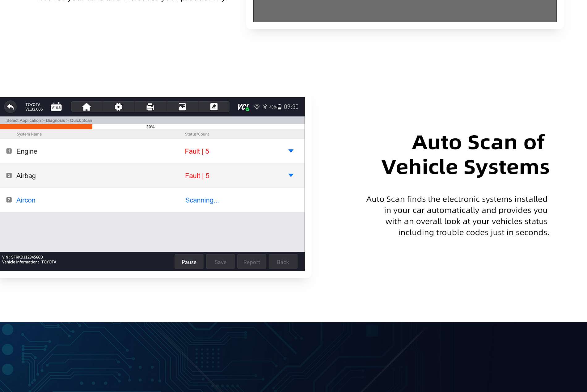The width and height of the screenshot is (587, 392).
Task: Pause the quick scan
Action: (189, 262)
